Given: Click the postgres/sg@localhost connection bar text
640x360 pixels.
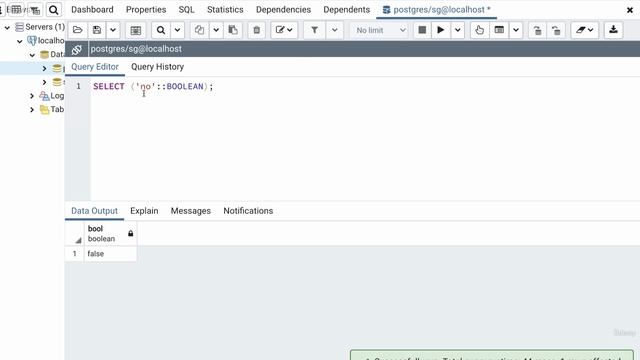Looking at the screenshot, I should point(136,49).
